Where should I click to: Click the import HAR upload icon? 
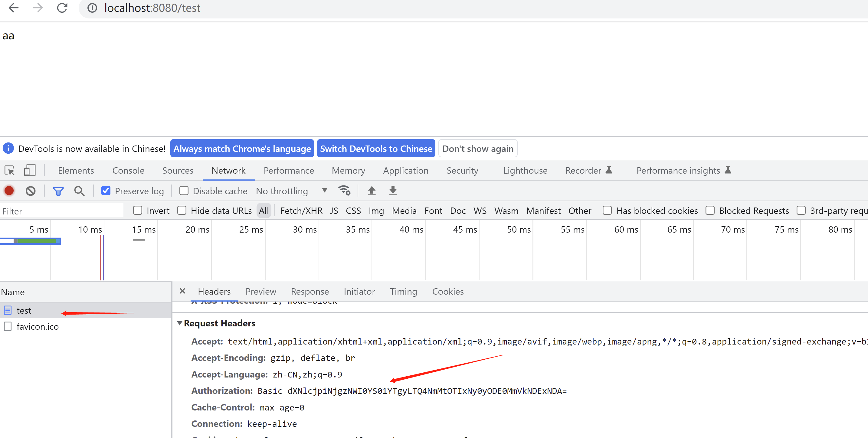pos(371,190)
